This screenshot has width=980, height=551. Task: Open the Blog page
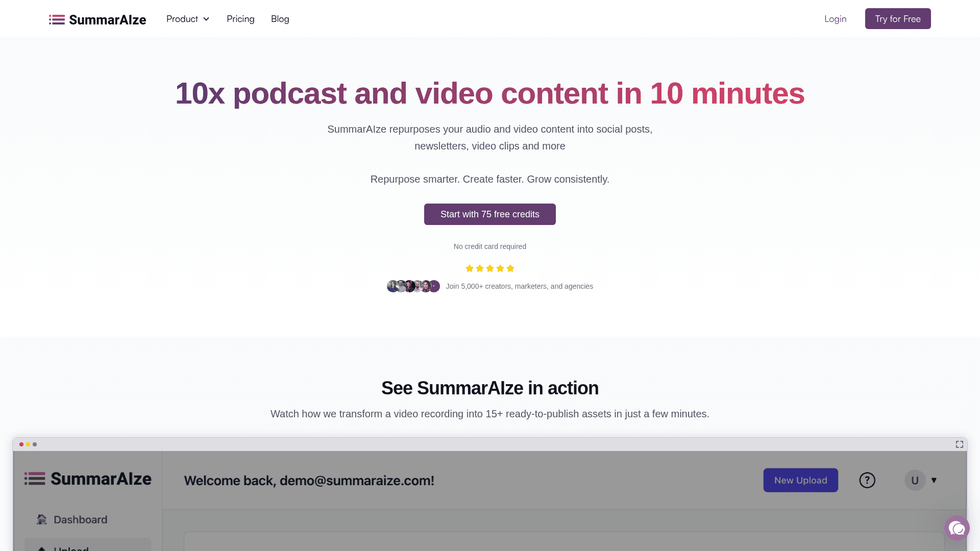tap(280, 19)
